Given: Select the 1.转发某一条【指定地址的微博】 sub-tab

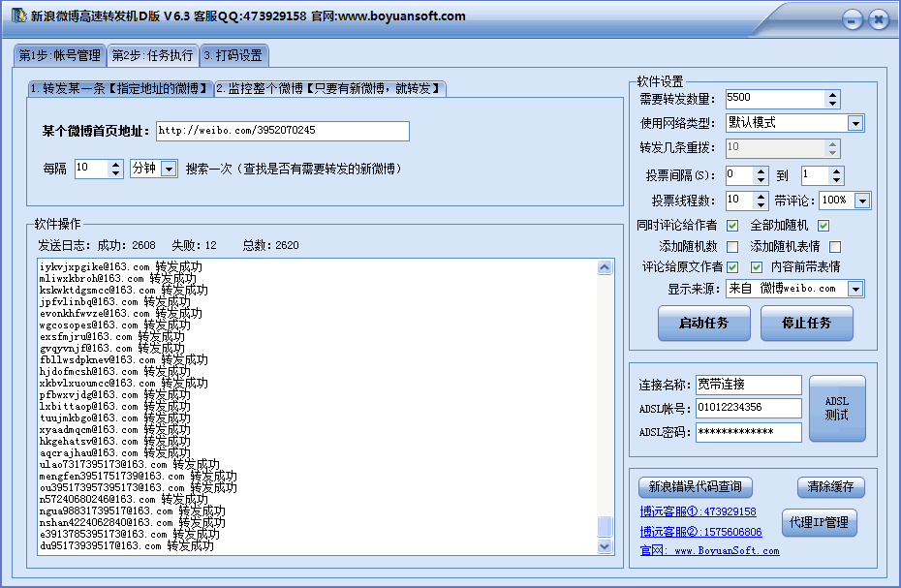Looking at the screenshot, I should pos(121,88).
